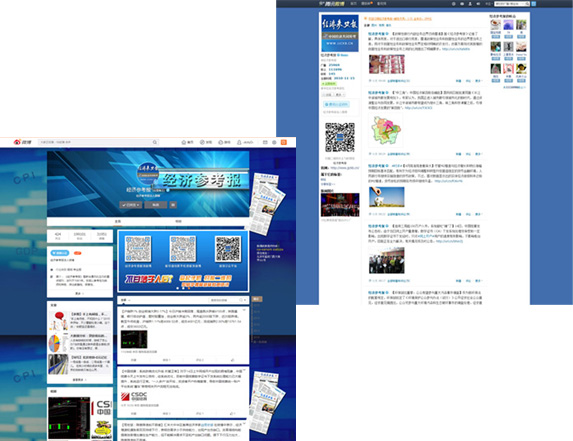This screenshot has width=573, height=441.
Task: Expand the more link in profile info card
Action: pos(80,294)
